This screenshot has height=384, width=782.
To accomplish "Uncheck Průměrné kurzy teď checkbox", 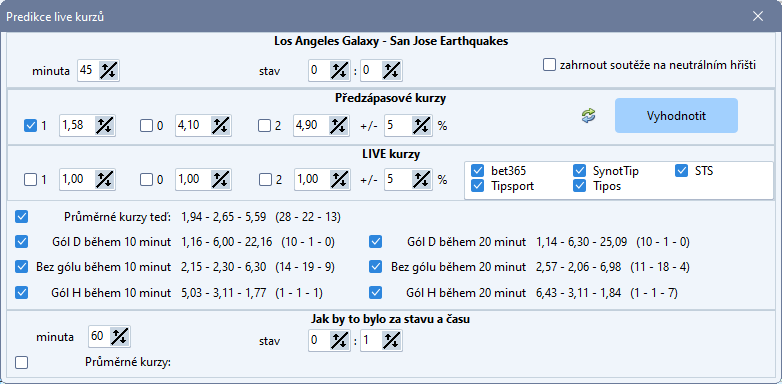I will coord(21,217).
